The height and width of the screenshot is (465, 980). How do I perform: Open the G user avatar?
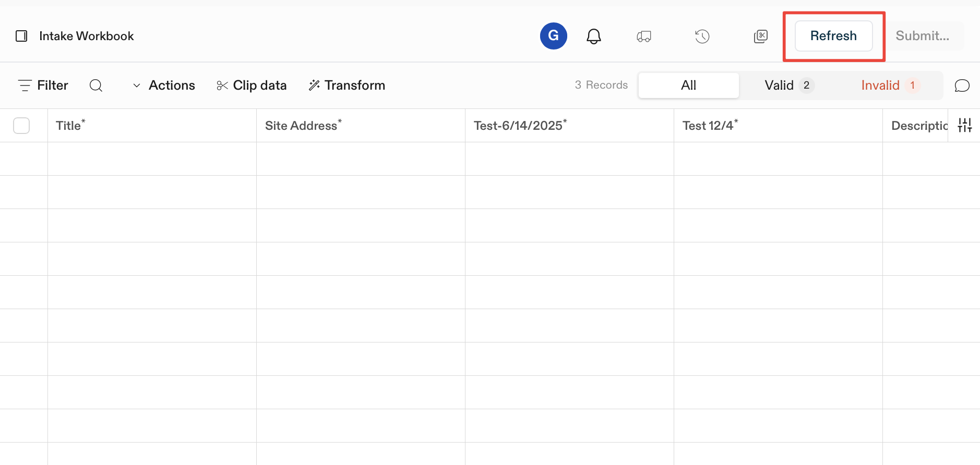554,36
